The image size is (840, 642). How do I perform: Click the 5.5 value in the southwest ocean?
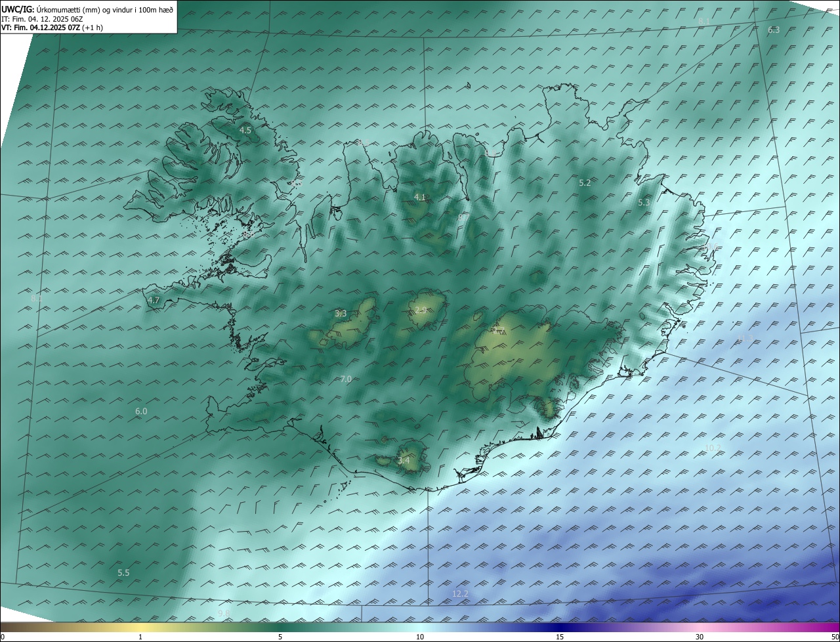pyautogui.click(x=123, y=573)
